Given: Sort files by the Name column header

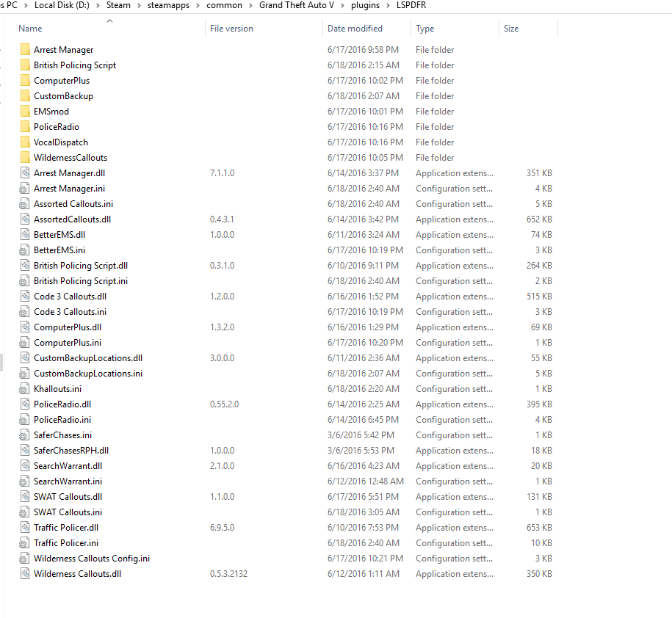Looking at the screenshot, I should click(x=30, y=29).
